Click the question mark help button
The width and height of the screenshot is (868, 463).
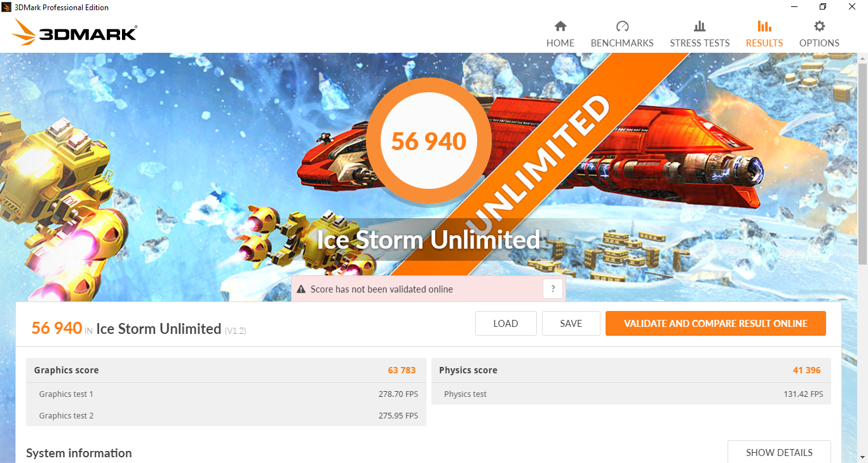553,289
